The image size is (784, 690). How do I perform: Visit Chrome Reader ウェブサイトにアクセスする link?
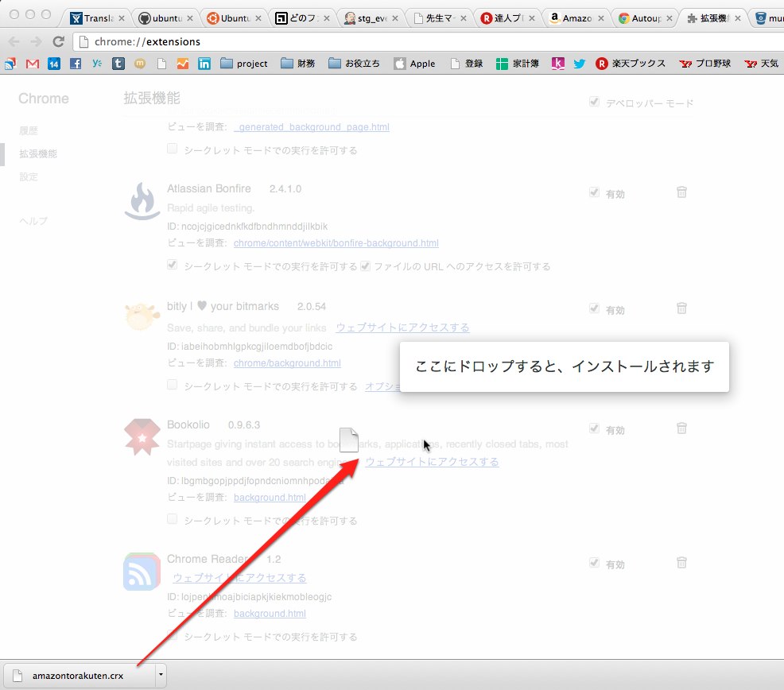239,578
